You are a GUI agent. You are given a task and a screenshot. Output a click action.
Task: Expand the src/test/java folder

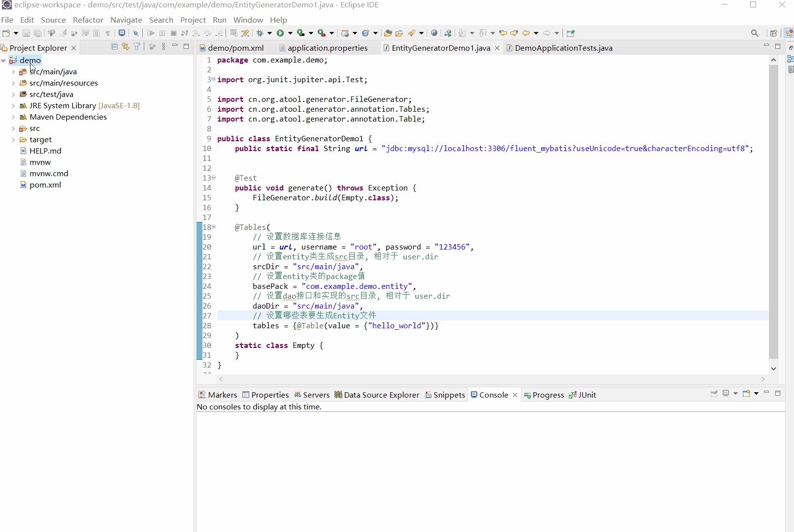[13, 94]
